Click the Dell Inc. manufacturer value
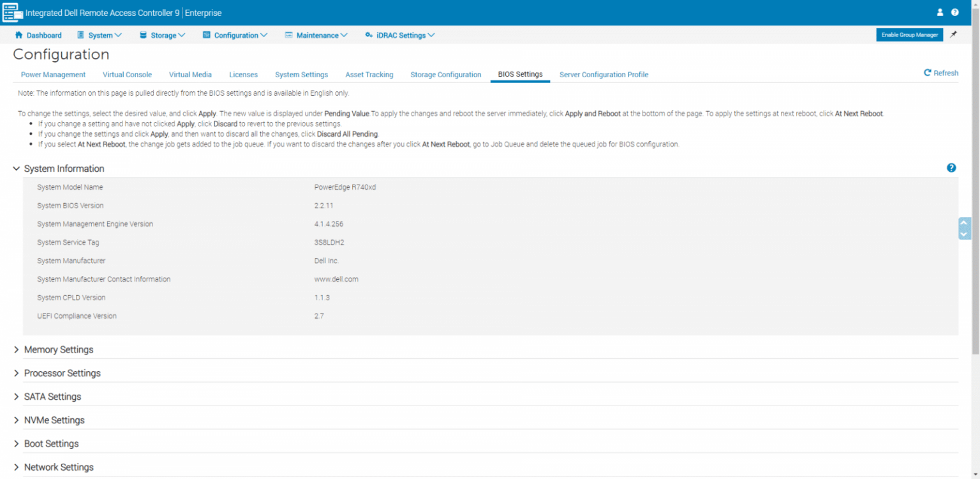Screen dimensions: 980x479 327,261
